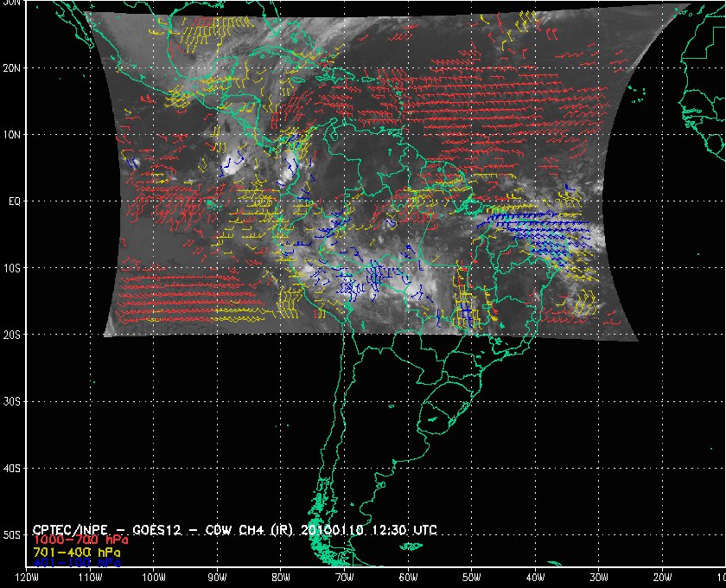Click the 120W longitude label
This screenshot has width=726, height=588.
(x=27, y=578)
